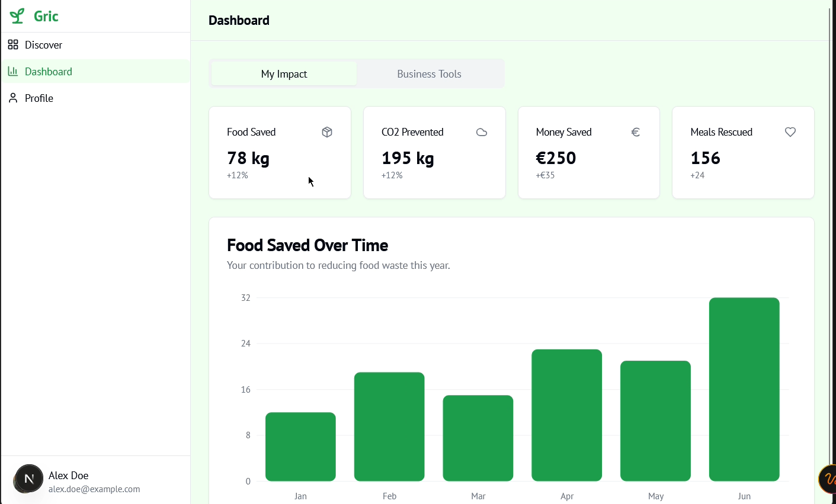The image size is (836, 504).
Task: Click the vertical scrollbar on right edge
Action: [829, 237]
